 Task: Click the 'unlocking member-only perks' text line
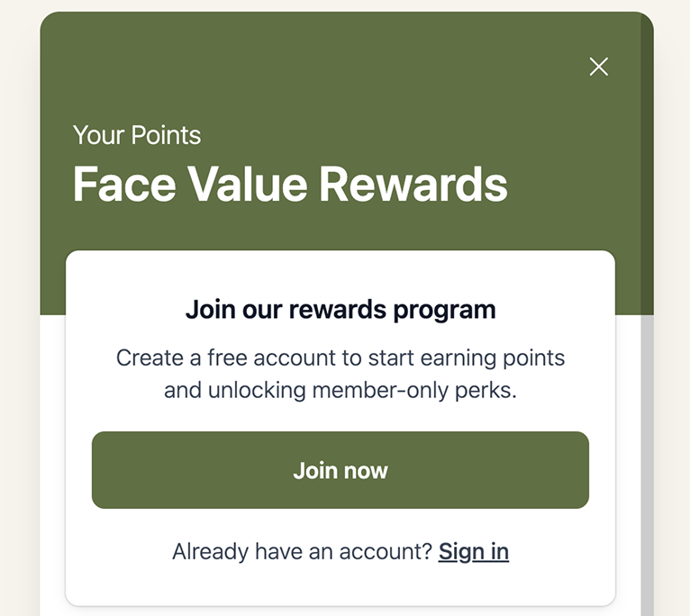point(340,391)
